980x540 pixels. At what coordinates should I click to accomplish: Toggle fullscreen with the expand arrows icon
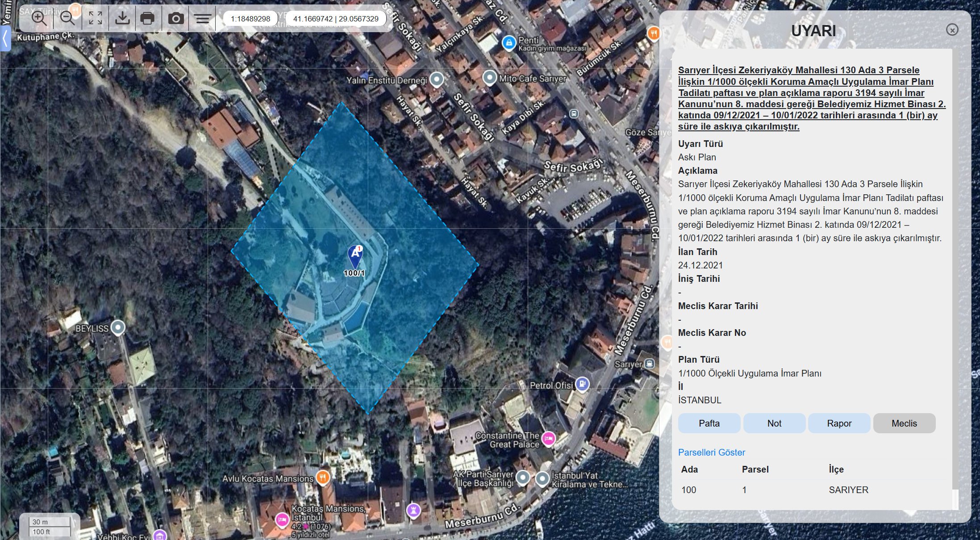(x=95, y=18)
